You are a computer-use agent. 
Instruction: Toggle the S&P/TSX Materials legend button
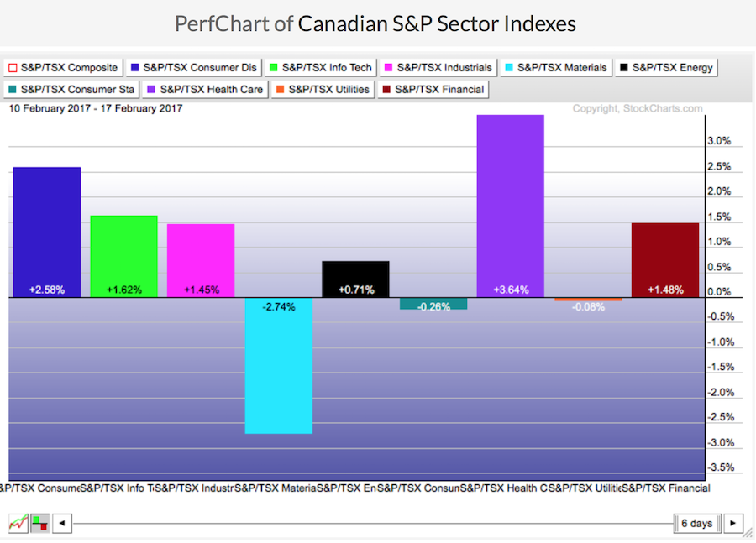(x=554, y=67)
